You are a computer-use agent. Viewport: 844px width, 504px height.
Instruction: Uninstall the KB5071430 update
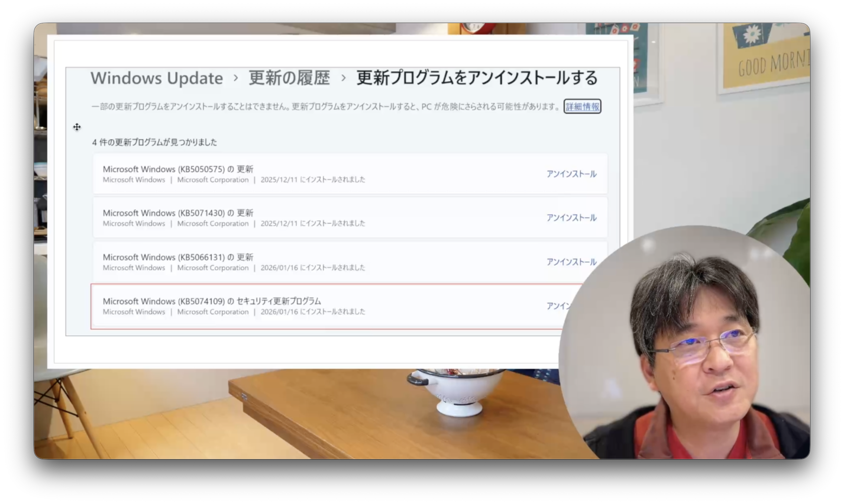571,218
